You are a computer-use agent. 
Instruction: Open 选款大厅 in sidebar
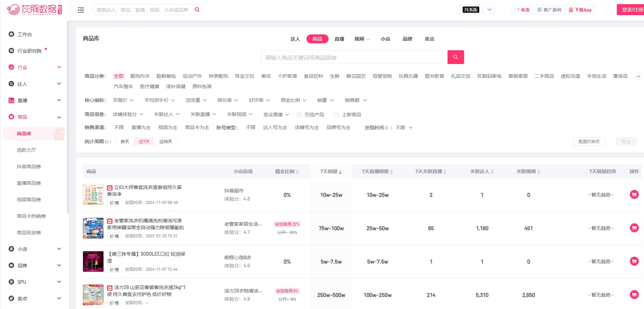point(26,150)
